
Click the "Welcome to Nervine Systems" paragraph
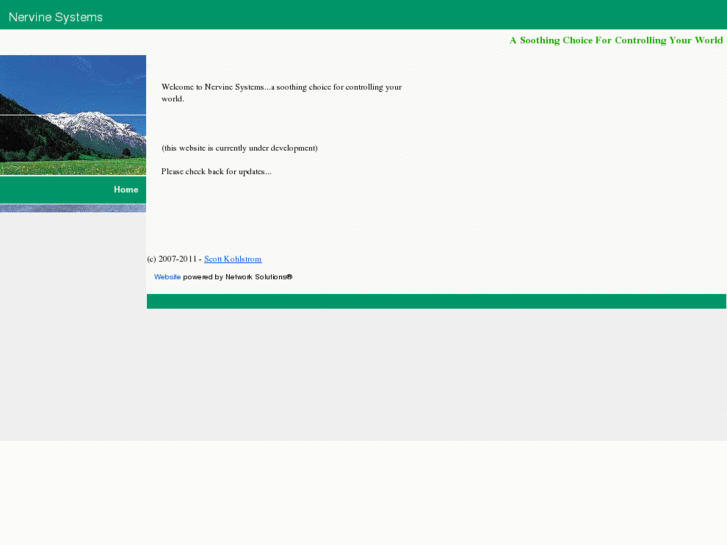coord(281,93)
